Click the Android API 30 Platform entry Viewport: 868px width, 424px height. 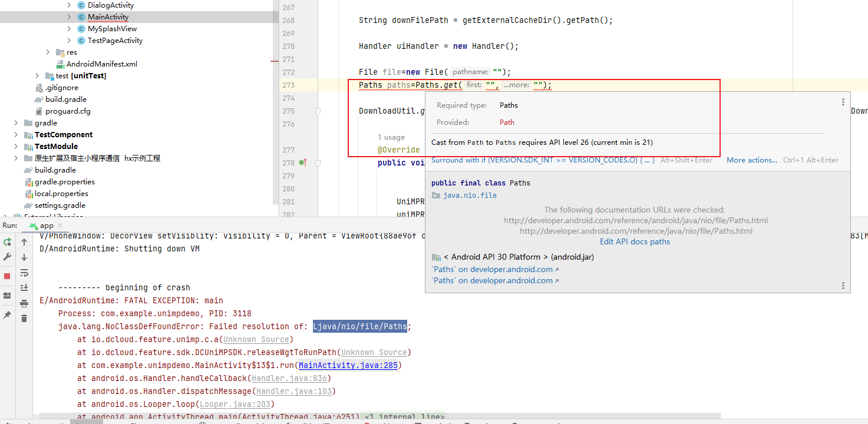tap(513, 257)
